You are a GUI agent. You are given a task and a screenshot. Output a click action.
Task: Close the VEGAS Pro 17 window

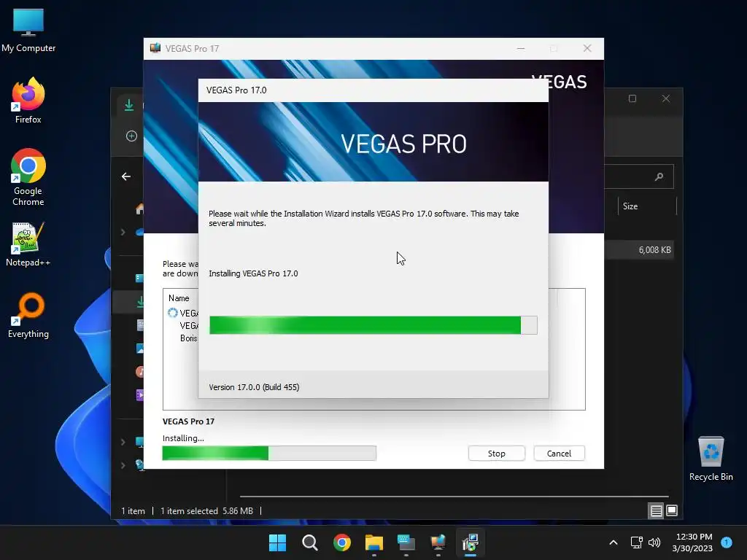click(587, 48)
